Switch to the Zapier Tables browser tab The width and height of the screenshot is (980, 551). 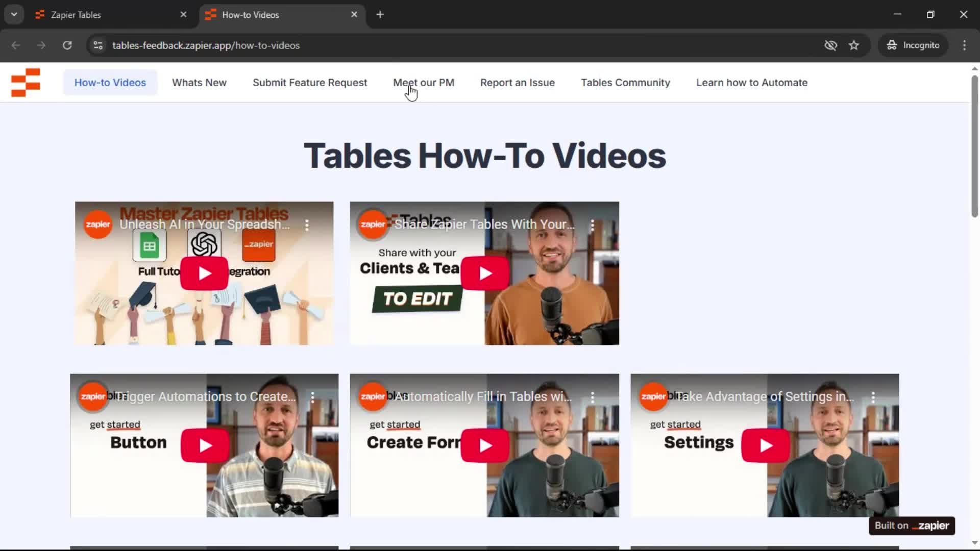pos(110,15)
